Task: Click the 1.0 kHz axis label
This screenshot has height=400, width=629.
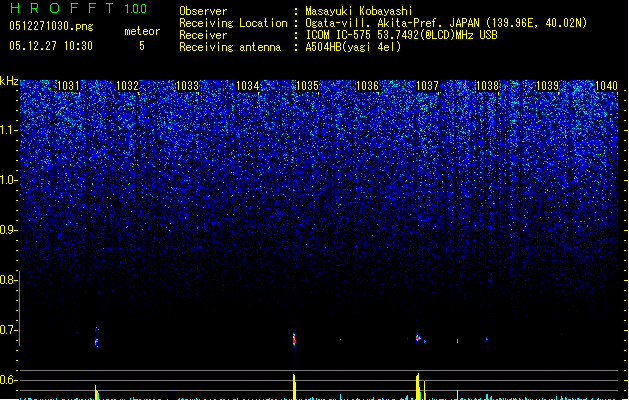Action: [8, 180]
